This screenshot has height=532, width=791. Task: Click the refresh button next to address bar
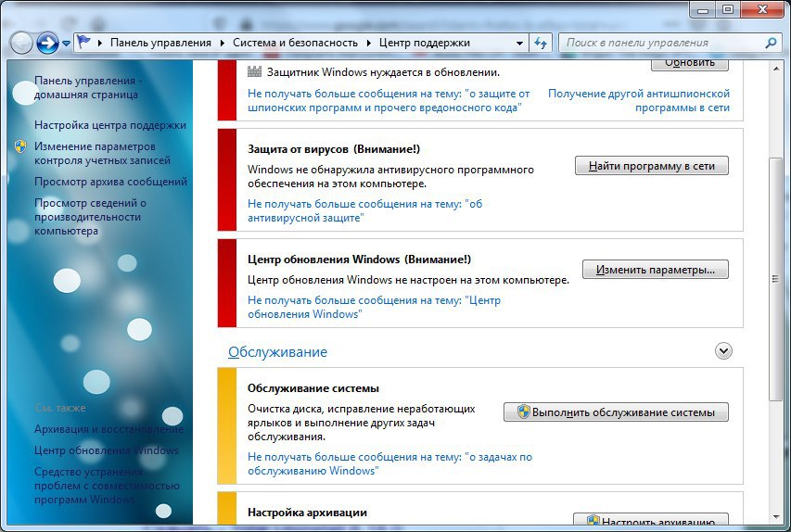click(x=541, y=44)
